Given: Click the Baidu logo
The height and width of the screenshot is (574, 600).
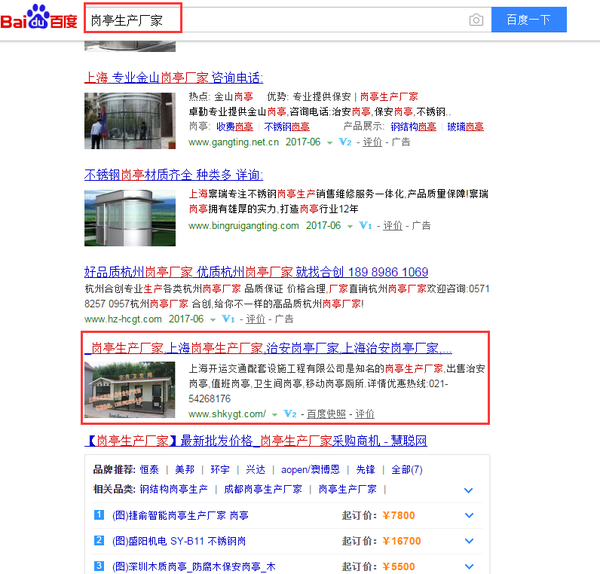Looking at the screenshot, I should (x=39, y=18).
